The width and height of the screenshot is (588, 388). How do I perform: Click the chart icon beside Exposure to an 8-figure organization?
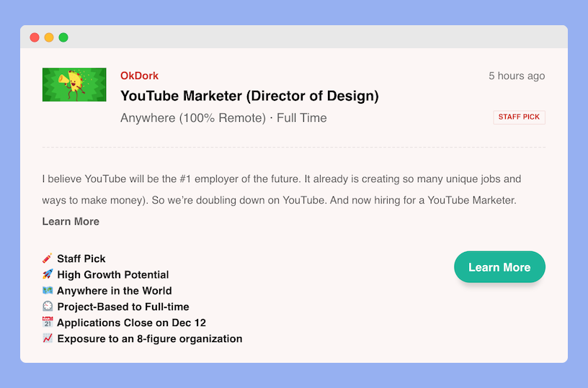pos(48,338)
